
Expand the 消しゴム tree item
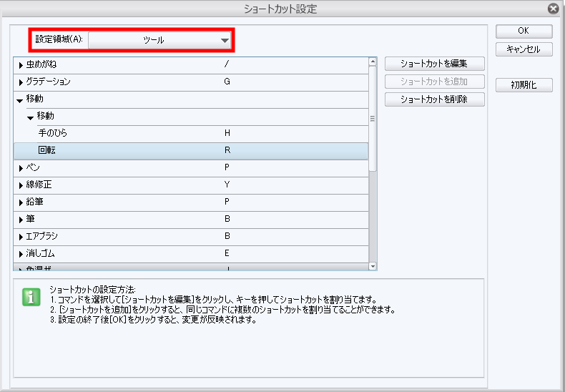21,255
